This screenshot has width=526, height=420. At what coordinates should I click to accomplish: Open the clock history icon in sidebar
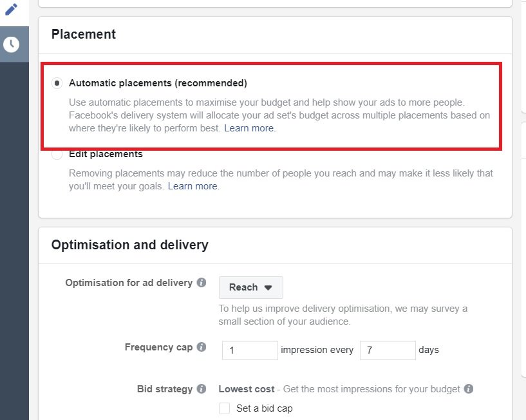point(12,44)
